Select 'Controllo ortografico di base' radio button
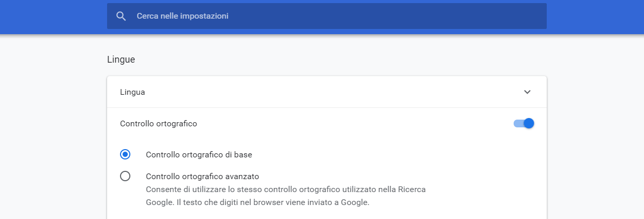 (x=125, y=154)
